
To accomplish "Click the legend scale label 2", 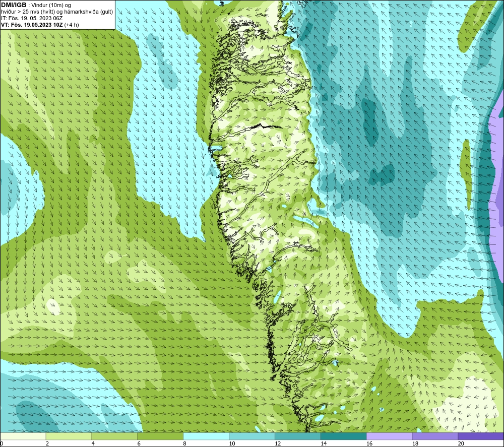I will 47,443.
